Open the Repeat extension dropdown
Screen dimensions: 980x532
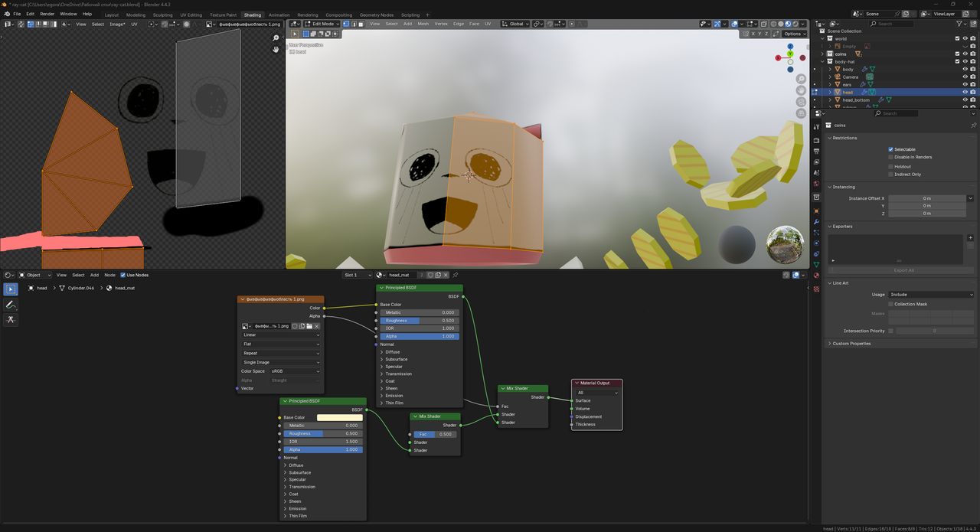pos(281,353)
